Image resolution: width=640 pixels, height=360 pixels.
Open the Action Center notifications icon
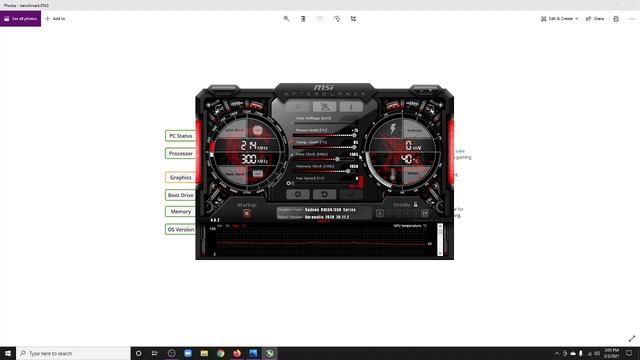pyautogui.click(x=629, y=353)
